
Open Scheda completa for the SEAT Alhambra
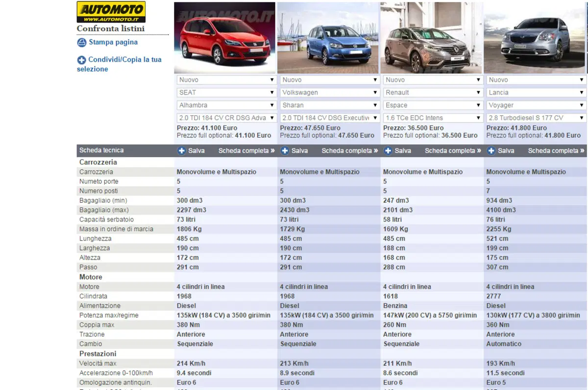click(246, 151)
